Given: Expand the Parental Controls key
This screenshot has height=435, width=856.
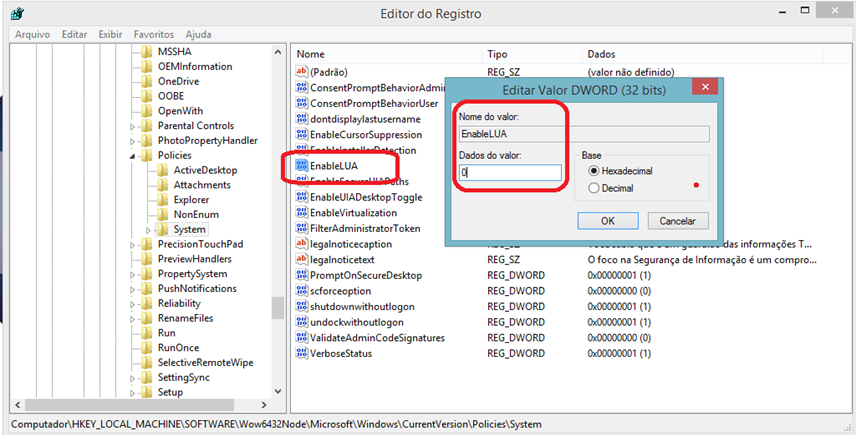Looking at the screenshot, I should pos(133,127).
